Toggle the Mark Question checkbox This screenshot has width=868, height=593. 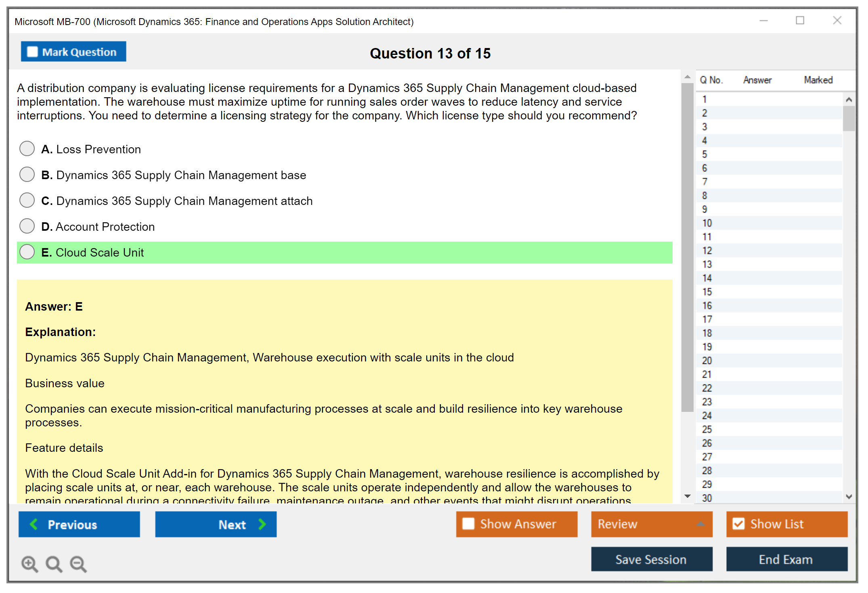tap(32, 52)
